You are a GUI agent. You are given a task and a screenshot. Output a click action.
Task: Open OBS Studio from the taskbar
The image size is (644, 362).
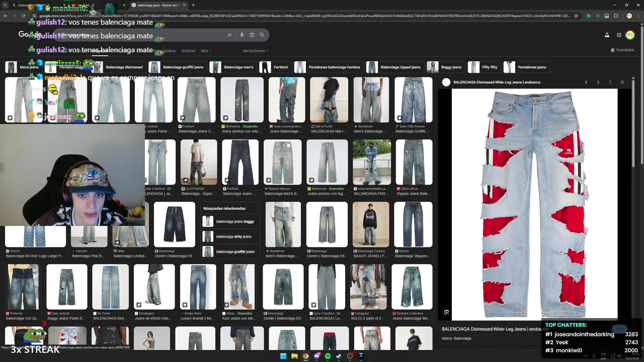[350, 356]
